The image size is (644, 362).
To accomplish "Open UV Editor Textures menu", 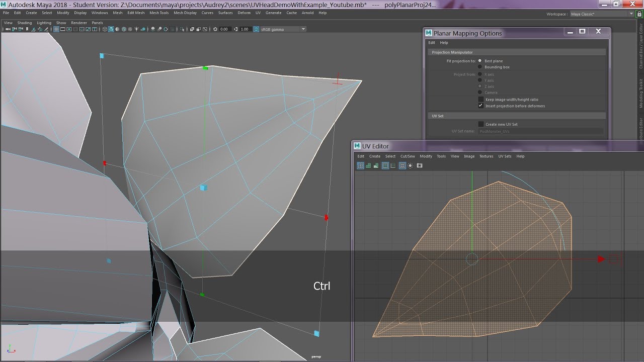I will pyautogui.click(x=486, y=156).
